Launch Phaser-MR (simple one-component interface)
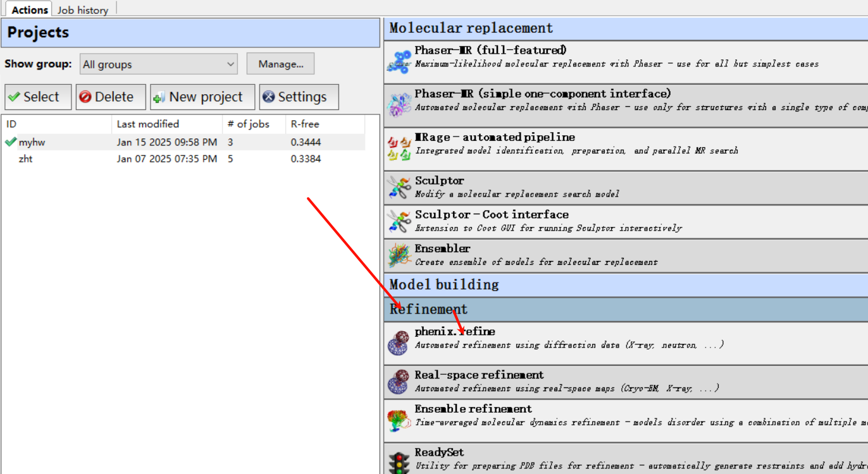Viewport: 868px width, 474px height. tap(626, 105)
